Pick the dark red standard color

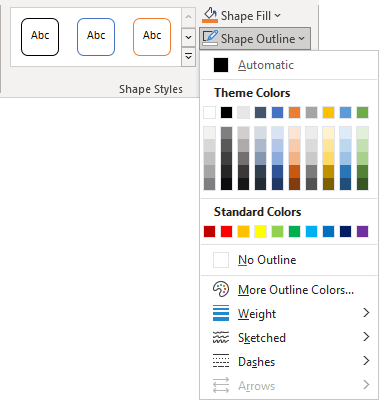(209, 231)
